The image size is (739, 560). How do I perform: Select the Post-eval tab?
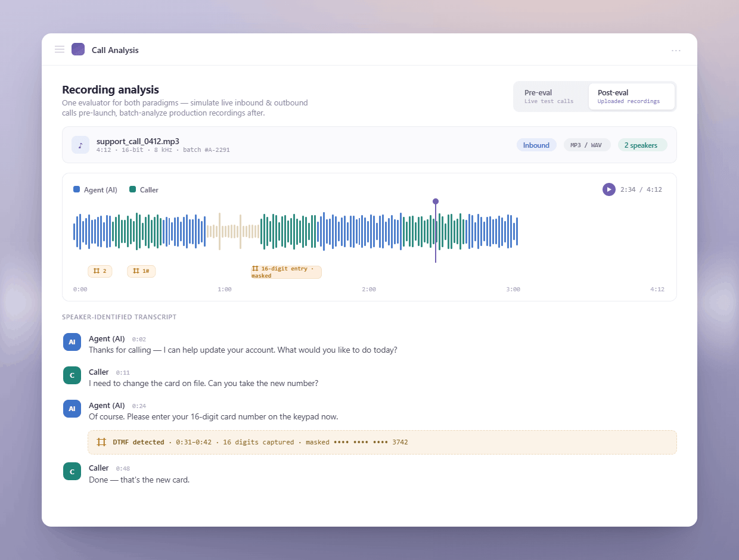click(631, 97)
